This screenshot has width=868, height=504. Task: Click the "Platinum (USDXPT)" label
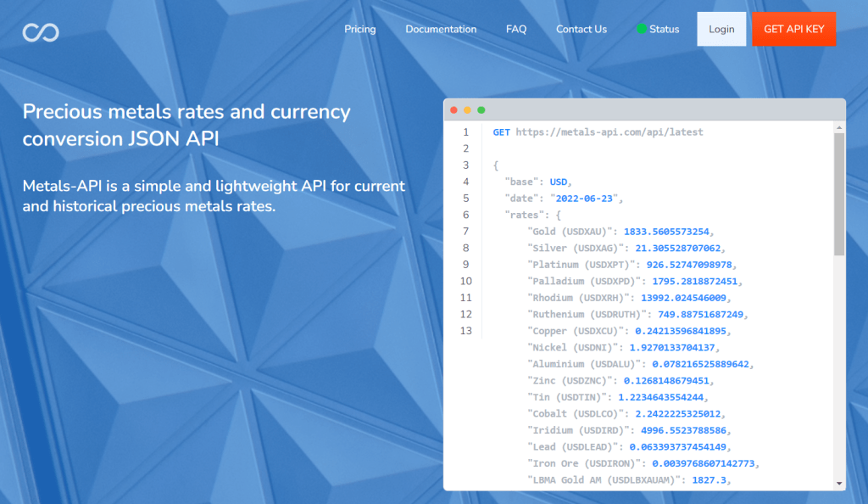pos(581,265)
